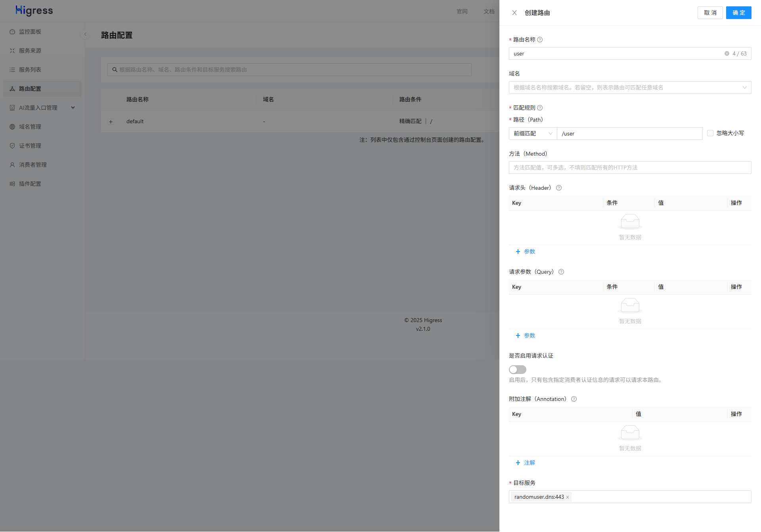Close the create route drawer with X
This screenshot has width=761, height=532.
514,13
